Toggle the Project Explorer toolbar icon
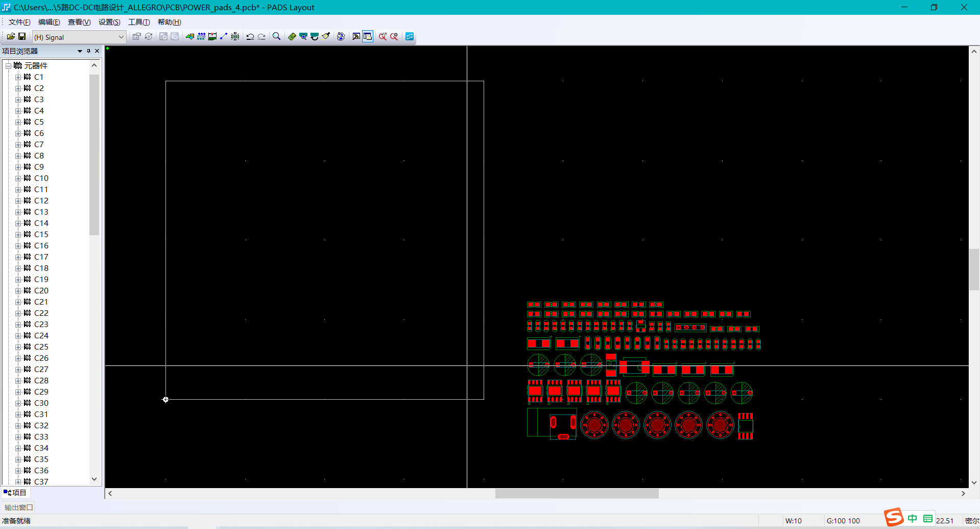This screenshot has height=529, width=980. pyautogui.click(x=368, y=37)
